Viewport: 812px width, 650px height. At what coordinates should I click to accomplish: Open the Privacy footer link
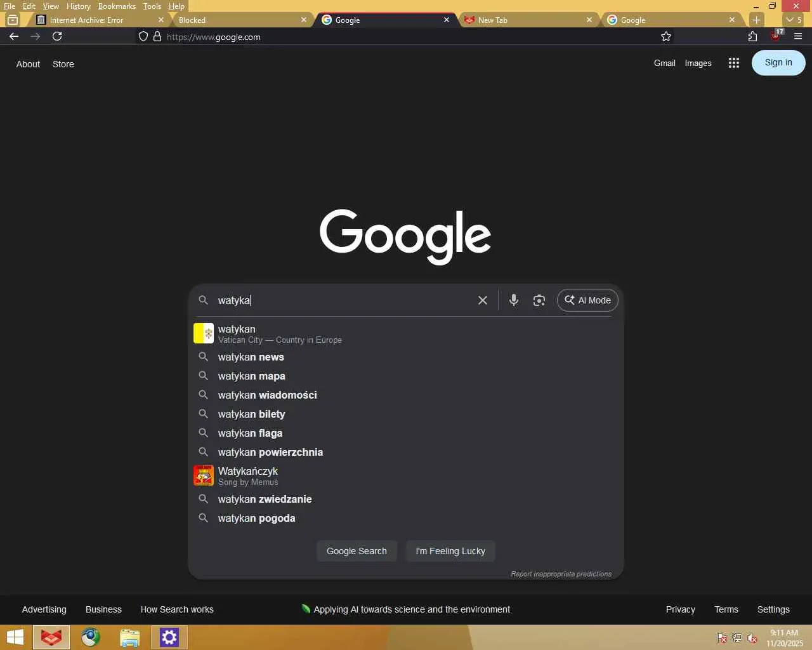coord(681,609)
